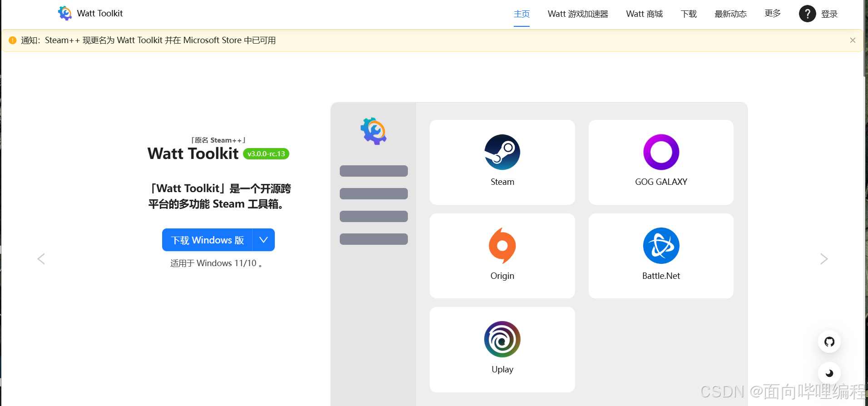Click the GOG GALAXY purple ring icon
The image size is (868, 406).
point(661,152)
